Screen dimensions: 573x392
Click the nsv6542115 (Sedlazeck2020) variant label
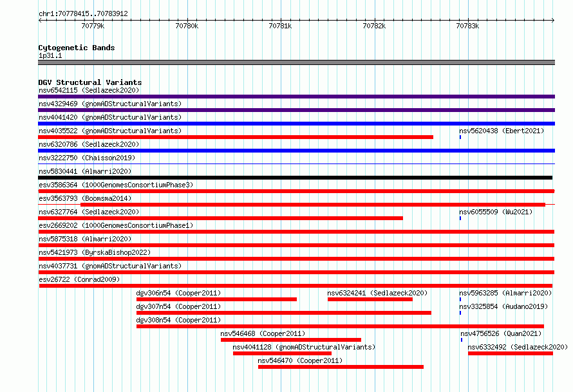(89, 90)
